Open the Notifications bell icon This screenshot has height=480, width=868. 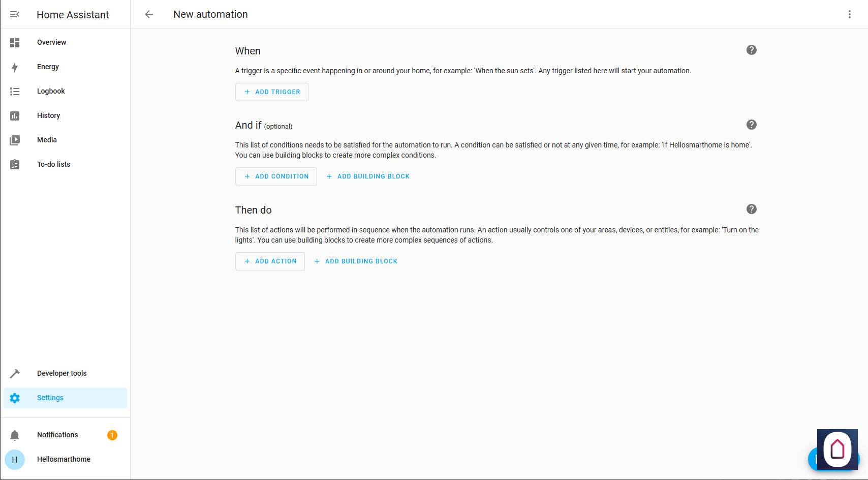pyautogui.click(x=15, y=435)
